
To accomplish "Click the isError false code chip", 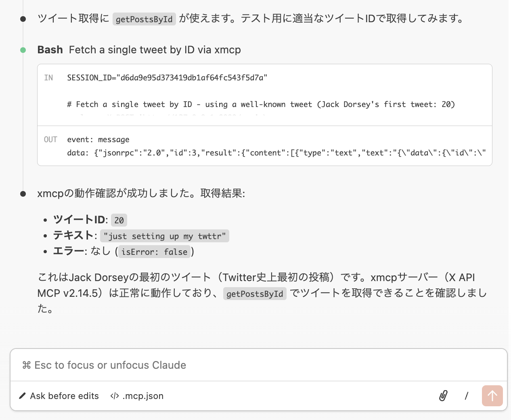I will click(x=154, y=252).
